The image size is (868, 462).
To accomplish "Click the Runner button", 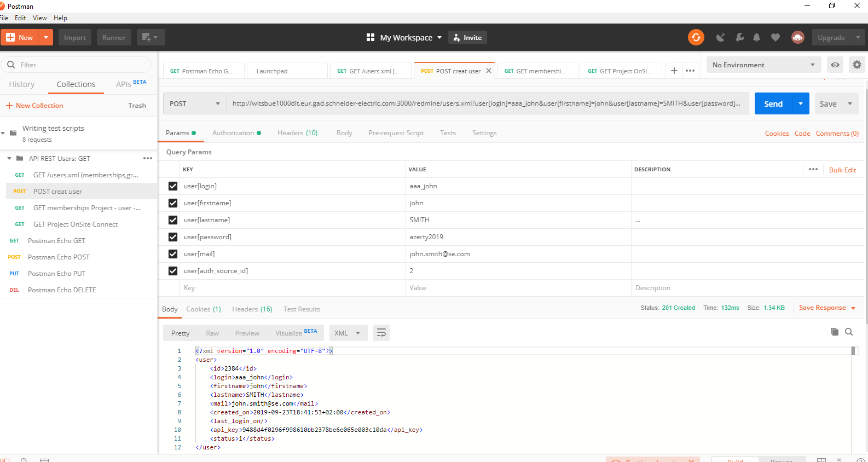I will (x=114, y=37).
